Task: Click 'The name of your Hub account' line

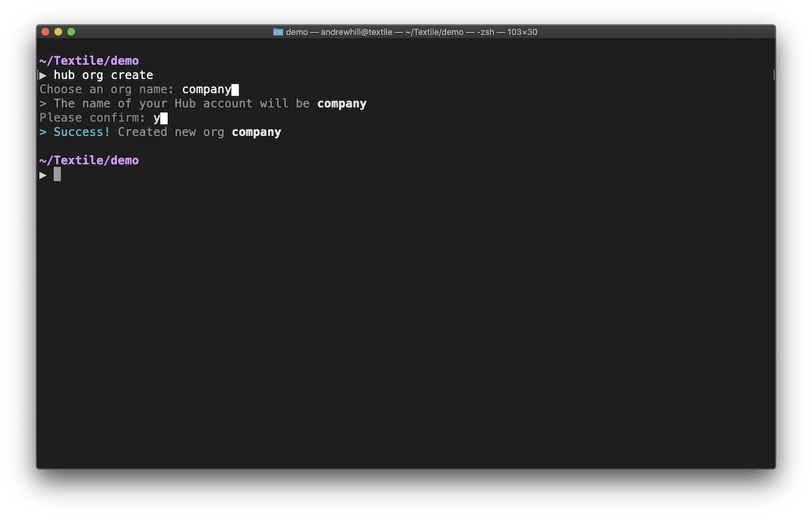Action: point(203,104)
